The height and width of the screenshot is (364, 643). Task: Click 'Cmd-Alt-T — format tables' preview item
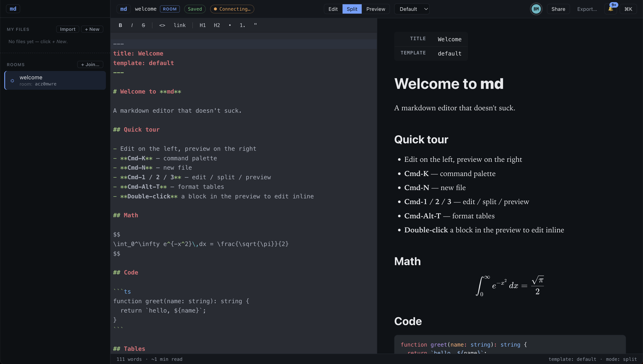449,216
